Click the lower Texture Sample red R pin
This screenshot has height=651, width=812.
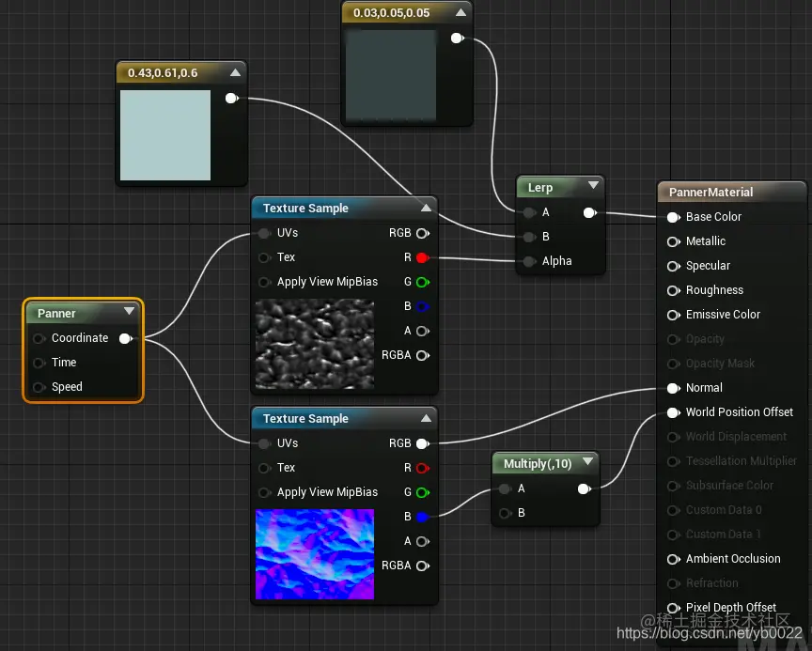423,469
